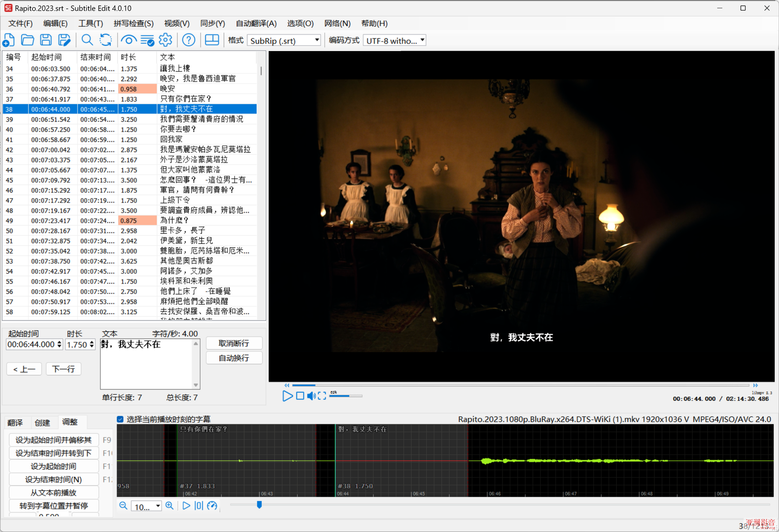Open a subtitle file with folder icon

click(x=27, y=40)
